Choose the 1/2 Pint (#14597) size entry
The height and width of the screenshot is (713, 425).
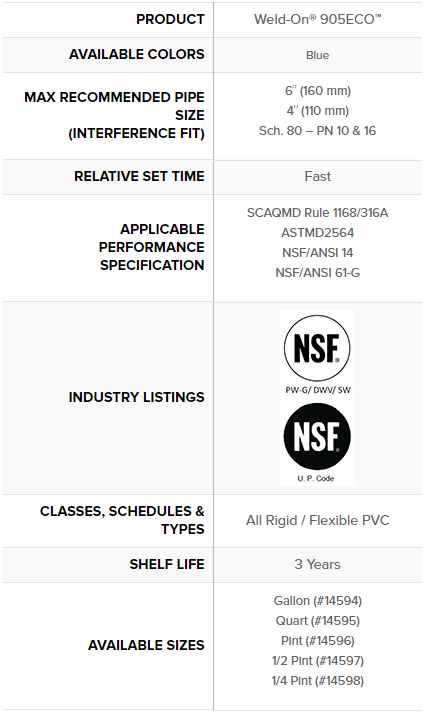coord(317,661)
